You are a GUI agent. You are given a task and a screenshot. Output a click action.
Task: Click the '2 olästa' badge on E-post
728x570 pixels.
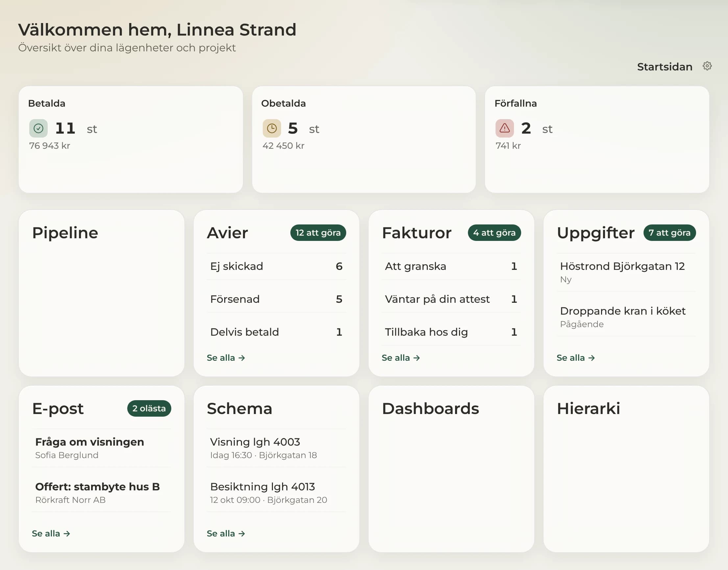click(x=149, y=408)
